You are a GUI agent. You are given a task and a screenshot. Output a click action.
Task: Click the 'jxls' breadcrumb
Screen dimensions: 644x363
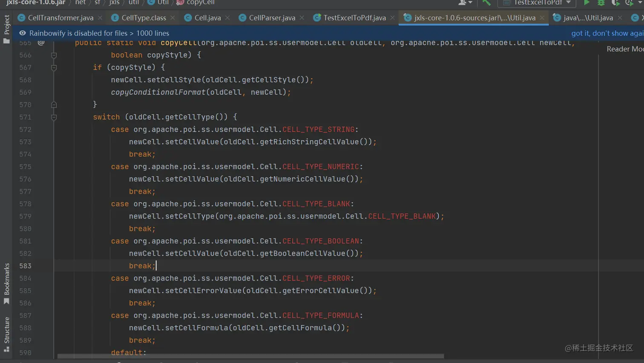click(x=114, y=3)
